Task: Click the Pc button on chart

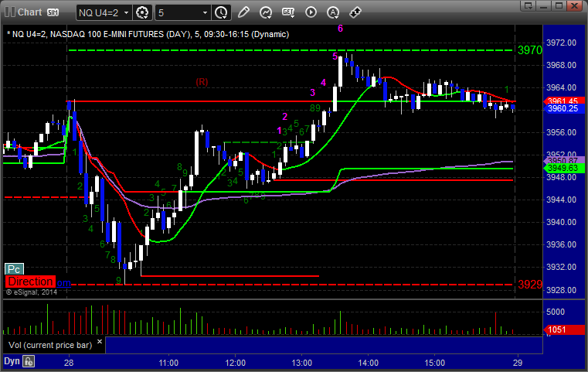Action: 14,269
